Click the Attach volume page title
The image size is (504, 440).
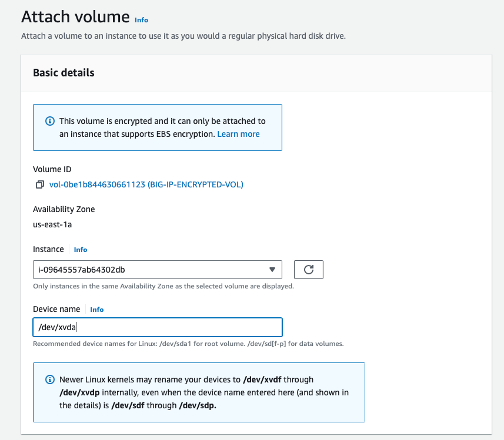click(x=75, y=17)
